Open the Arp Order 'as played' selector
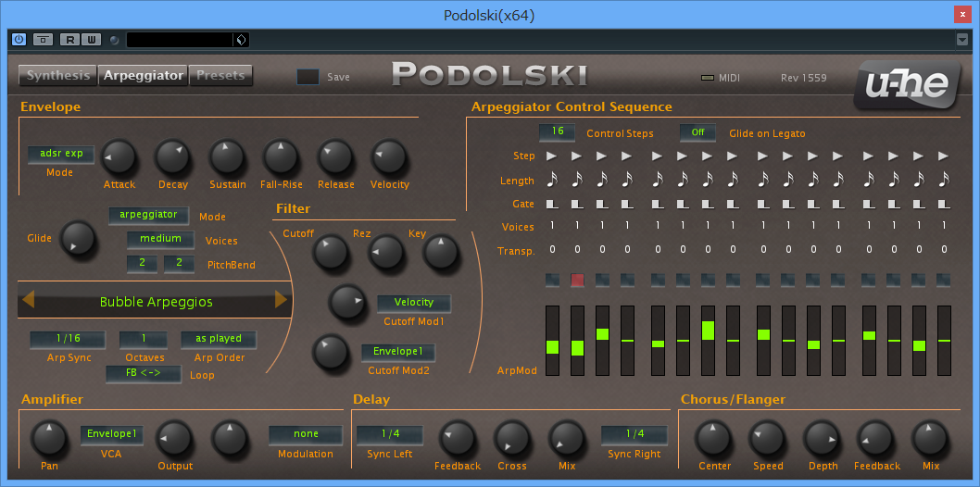Screen dimensions: 980x487 click(219, 339)
